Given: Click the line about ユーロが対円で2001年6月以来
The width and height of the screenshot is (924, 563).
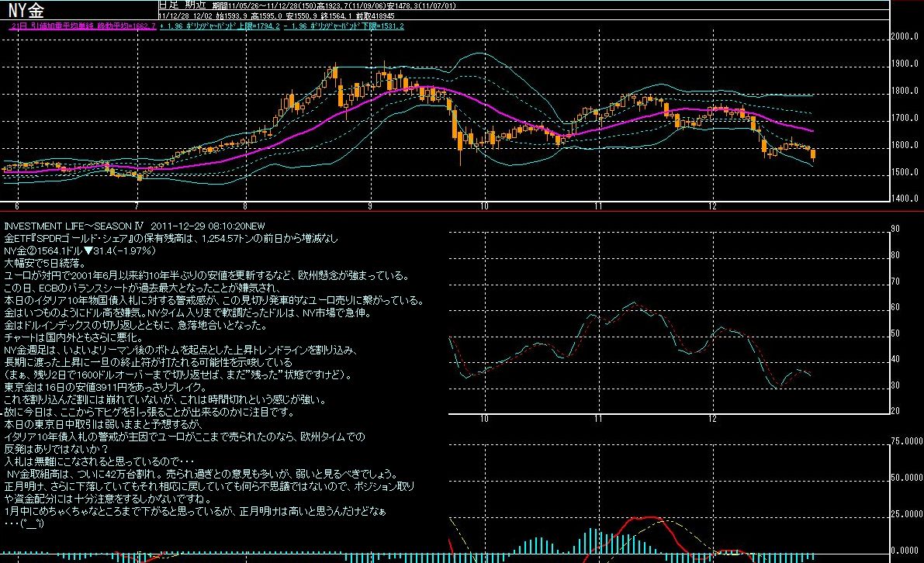Looking at the screenshot, I should (x=207, y=275).
